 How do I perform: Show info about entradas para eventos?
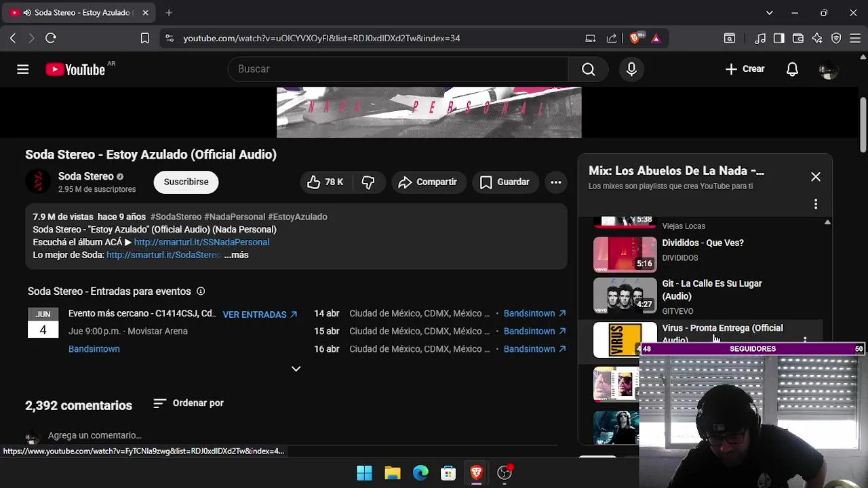[x=201, y=291]
